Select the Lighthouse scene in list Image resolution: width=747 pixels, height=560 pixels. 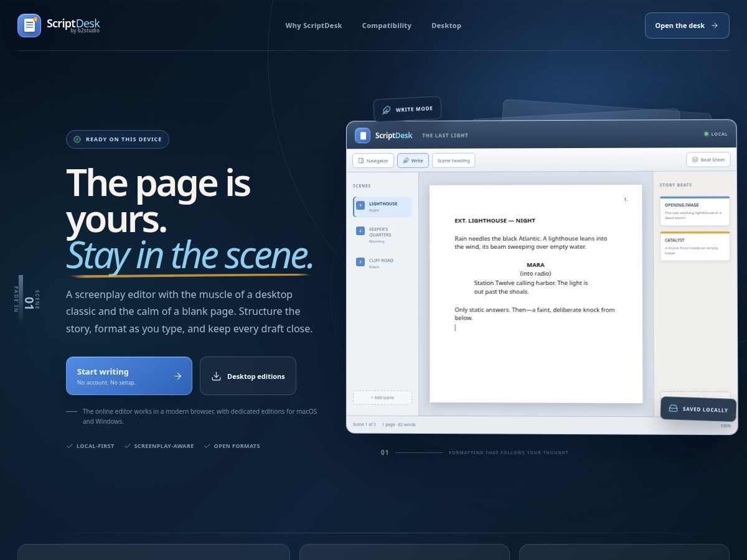point(382,207)
